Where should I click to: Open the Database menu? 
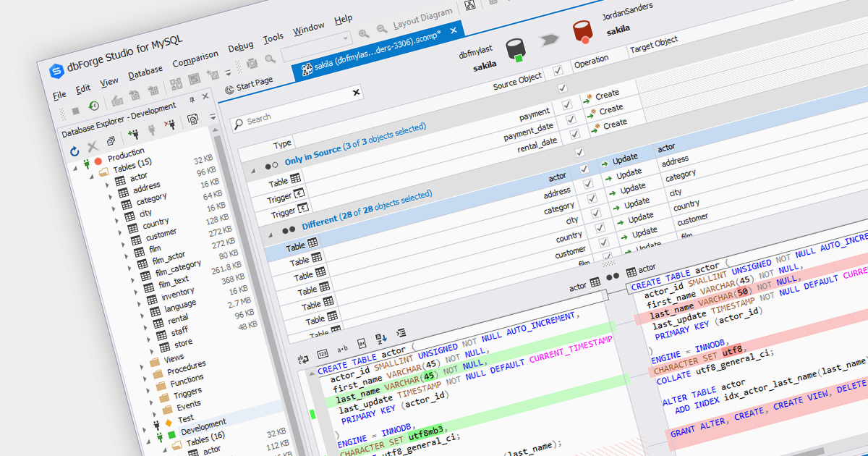(145, 72)
